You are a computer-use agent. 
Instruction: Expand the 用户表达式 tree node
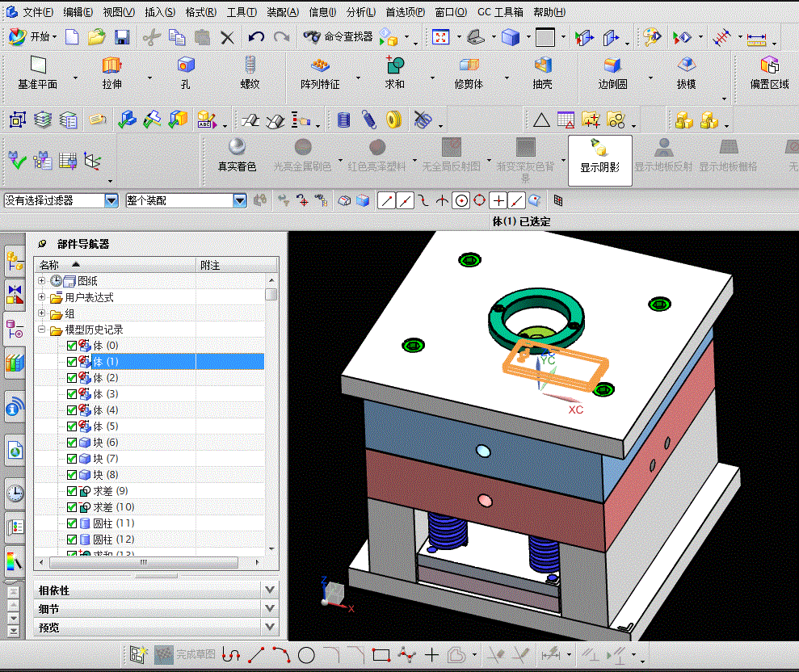click(42, 296)
